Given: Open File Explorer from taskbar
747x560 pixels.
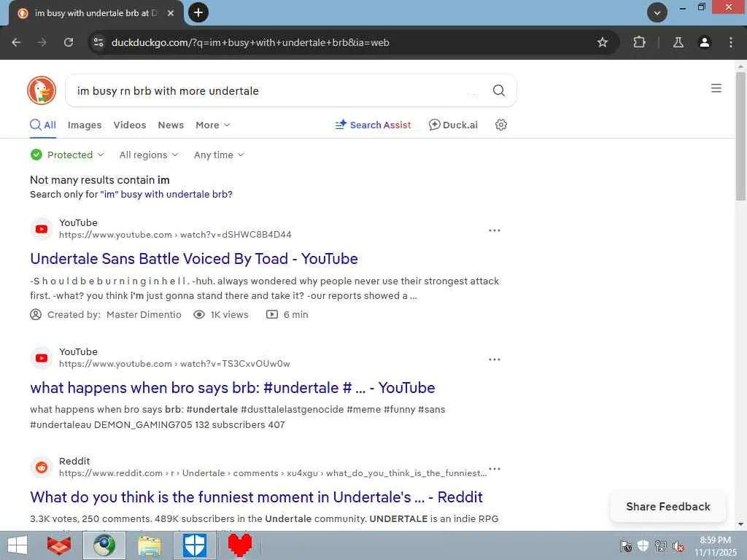Looking at the screenshot, I should tap(150, 545).
